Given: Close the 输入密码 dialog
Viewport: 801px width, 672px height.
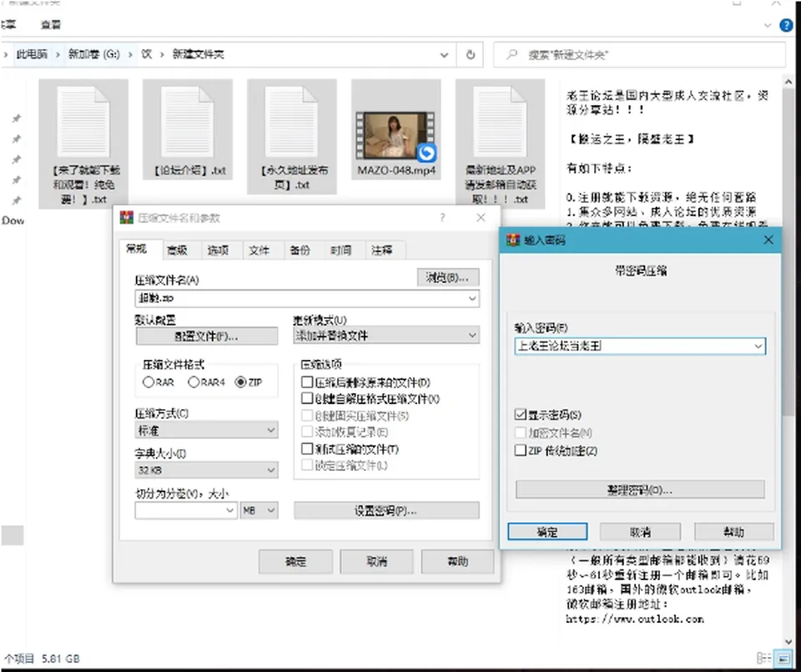Looking at the screenshot, I should point(768,240).
